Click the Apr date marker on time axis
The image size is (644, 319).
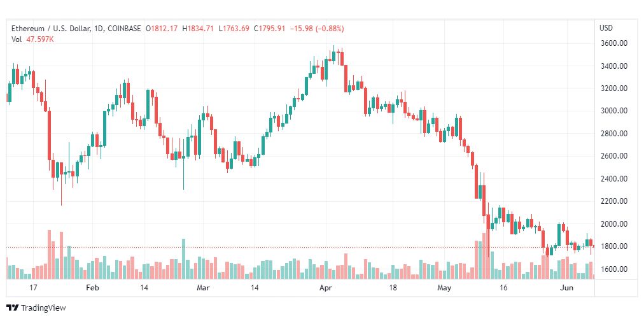326,288
